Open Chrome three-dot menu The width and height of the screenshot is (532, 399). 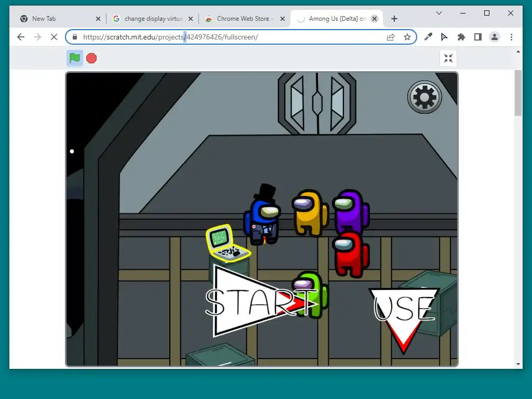click(x=511, y=37)
